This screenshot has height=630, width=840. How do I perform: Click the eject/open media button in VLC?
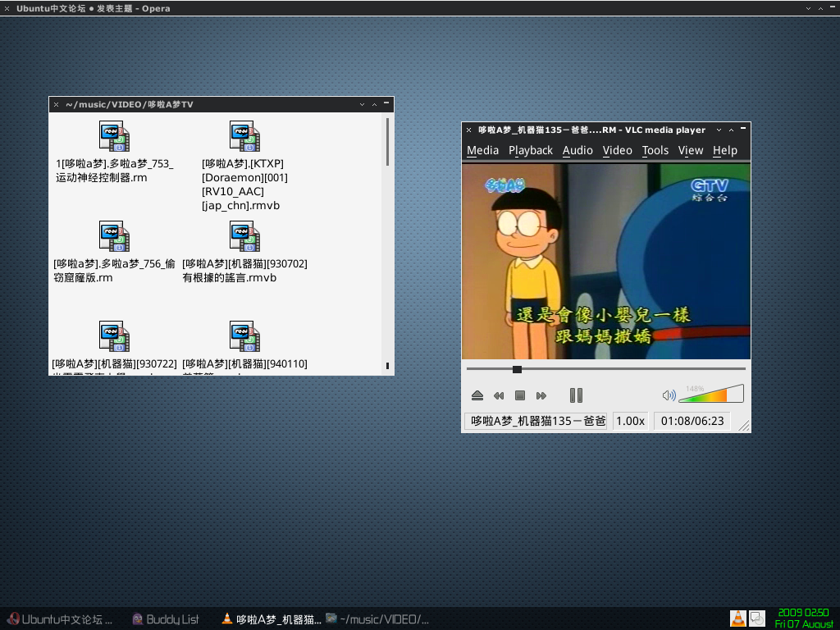(477, 395)
